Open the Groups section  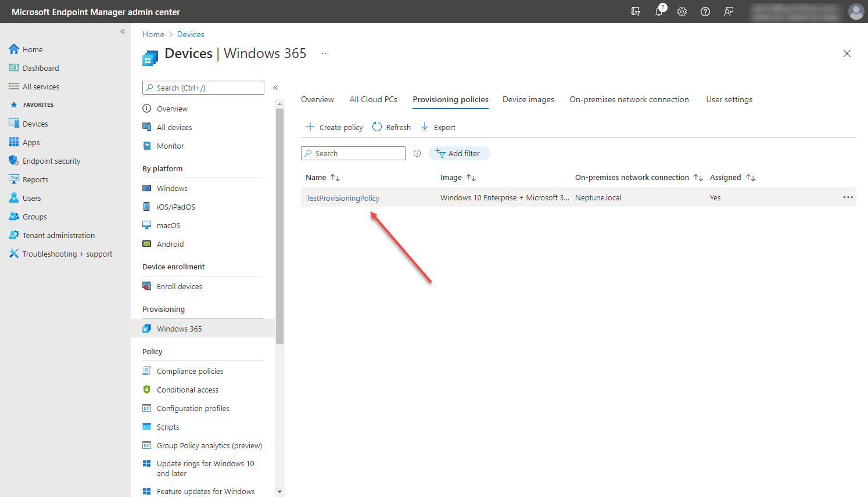pyautogui.click(x=33, y=216)
